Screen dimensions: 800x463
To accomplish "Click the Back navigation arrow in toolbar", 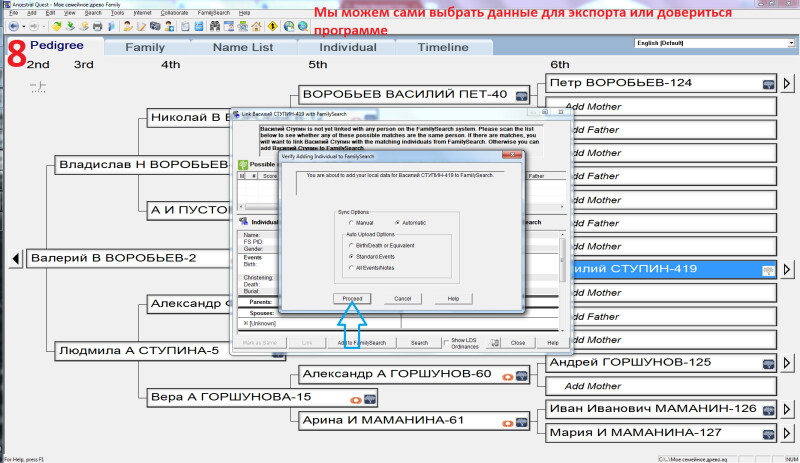I will click(13, 26).
